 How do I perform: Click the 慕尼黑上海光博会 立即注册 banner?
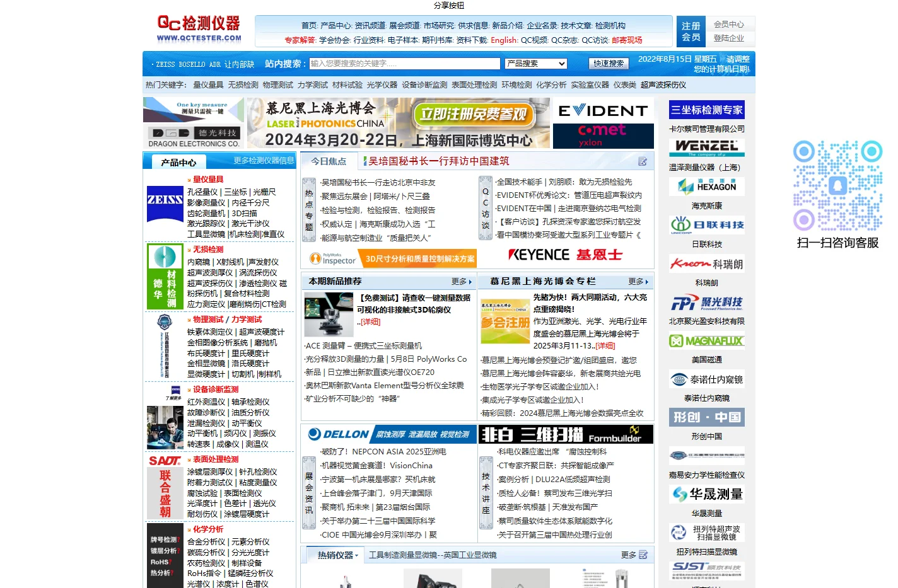399,124
